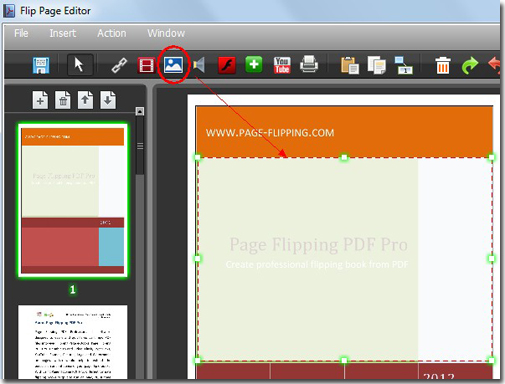
Task: Insert a YouTube video
Action: point(282,65)
